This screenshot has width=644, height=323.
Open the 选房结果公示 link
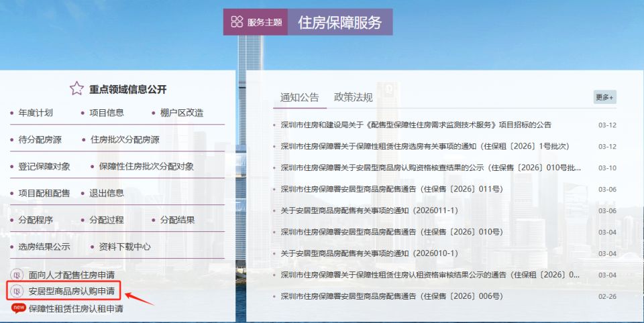tap(44, 247)
